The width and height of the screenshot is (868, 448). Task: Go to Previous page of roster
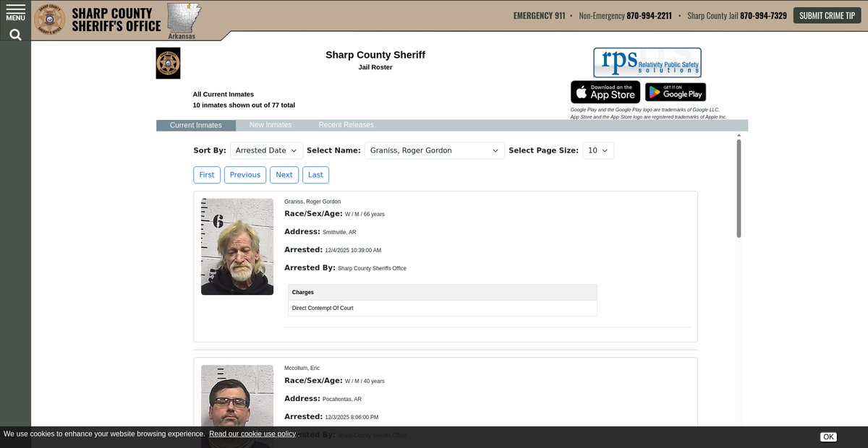pos(245,175)
